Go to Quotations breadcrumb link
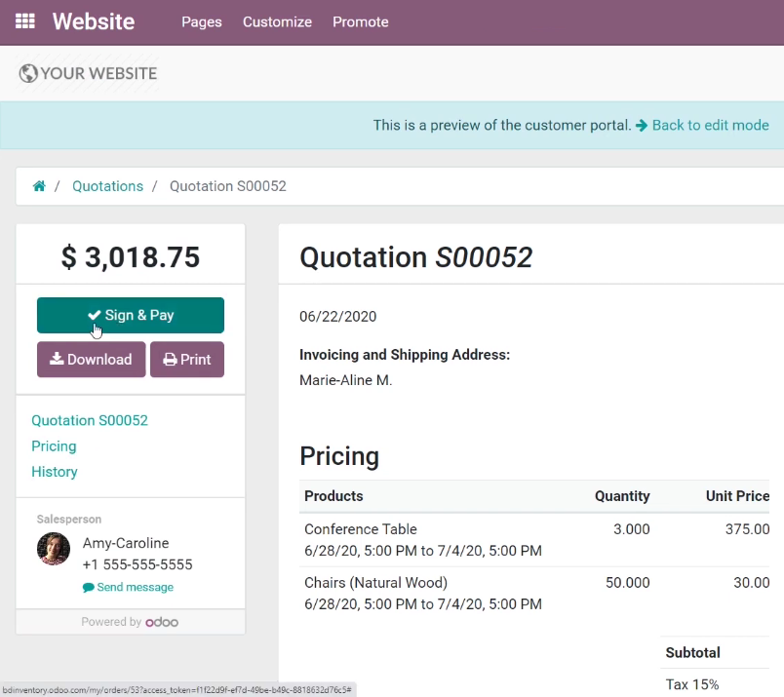The height and width of the screenshot is (697, 784). tap(107, 186)
